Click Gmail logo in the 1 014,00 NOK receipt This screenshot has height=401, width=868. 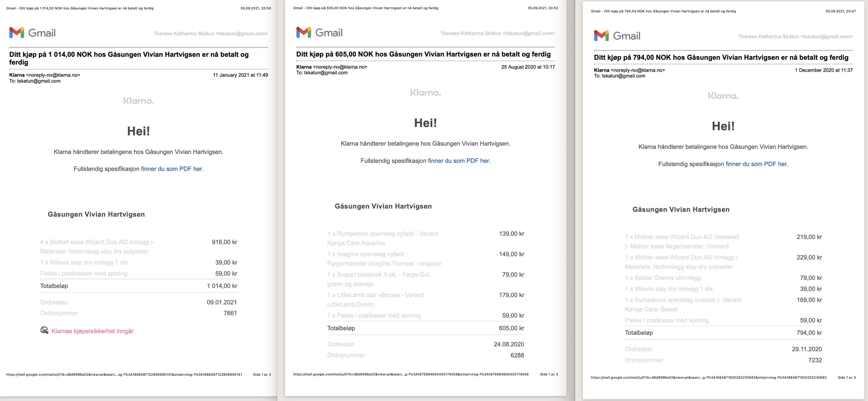(x=32, y=33)
